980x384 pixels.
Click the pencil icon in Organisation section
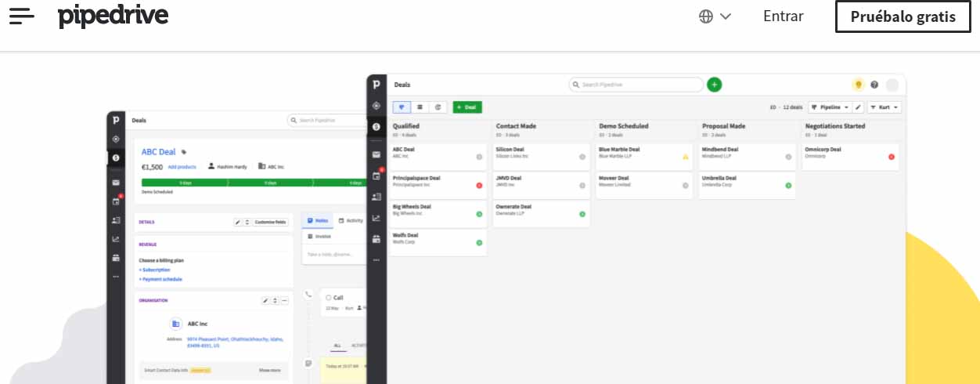pyautogui.click(x=265, y=301)
